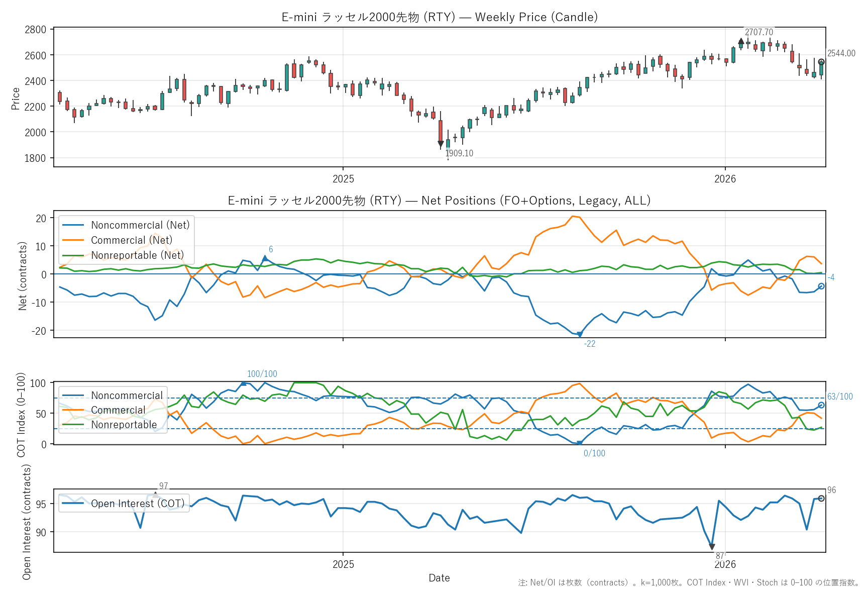Toggle Nonreportable (Net) in the Net Positions legend
Viewport: 868px width, 593px height.
point(138,255)
